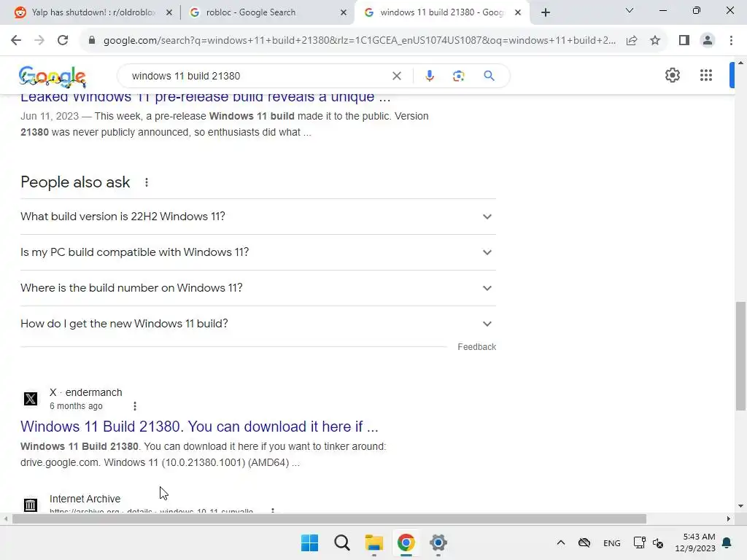Open File Explorer from taskbar
This screenshot has width=747, height=560.
(374, 542)
